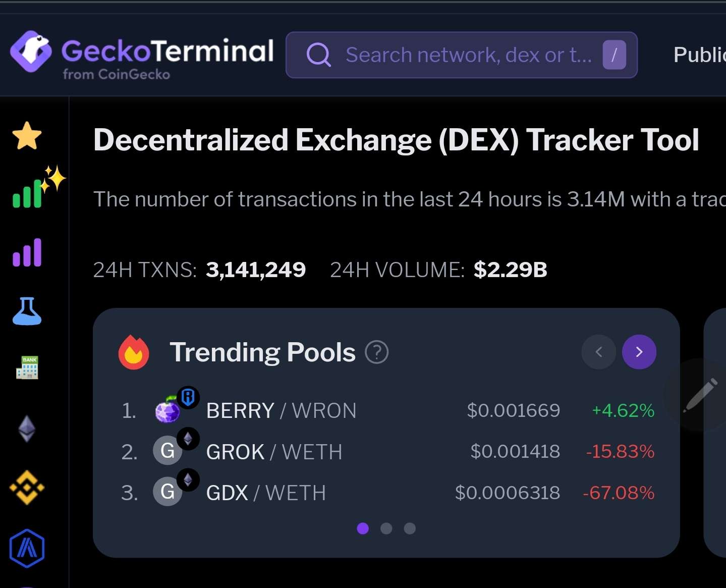Select the BNB Chain network icon

(27, 488)
